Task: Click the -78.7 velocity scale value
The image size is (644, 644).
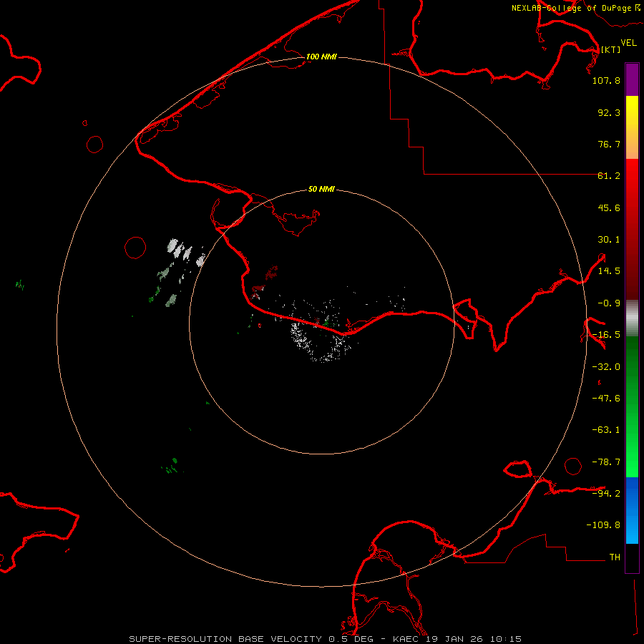Action: [606, 462]
